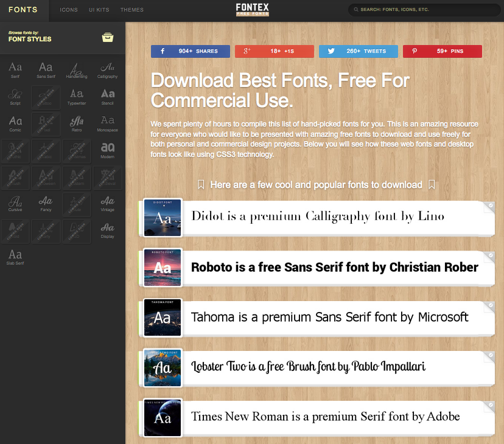Select the Stencil font style
This screenshot has width=504, height=444.
[107, 97]
